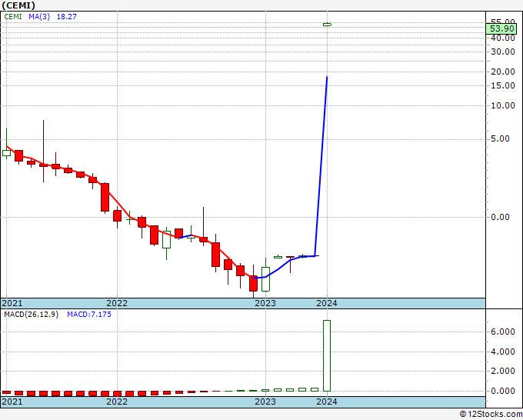Click the MACD(26,12,9) indicator label
This screenshot has height=420, width=523.
pyautogui.click(x=31, y=315)
